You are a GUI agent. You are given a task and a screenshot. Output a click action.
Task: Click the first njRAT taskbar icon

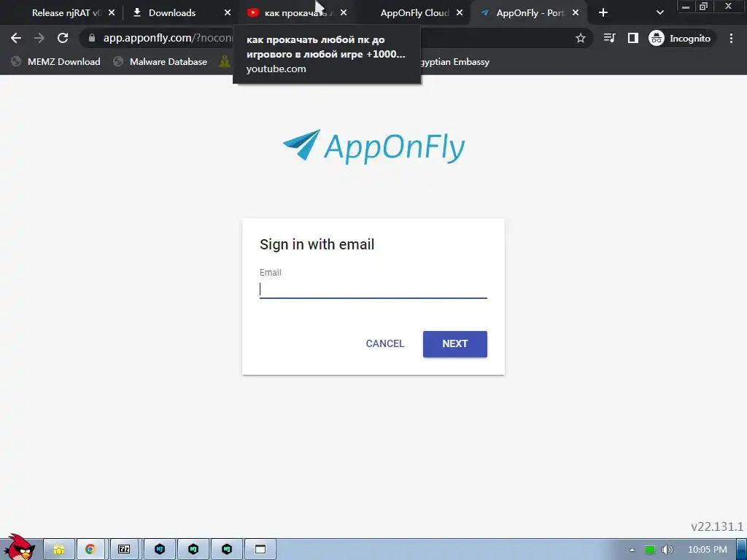pos(160,550)
